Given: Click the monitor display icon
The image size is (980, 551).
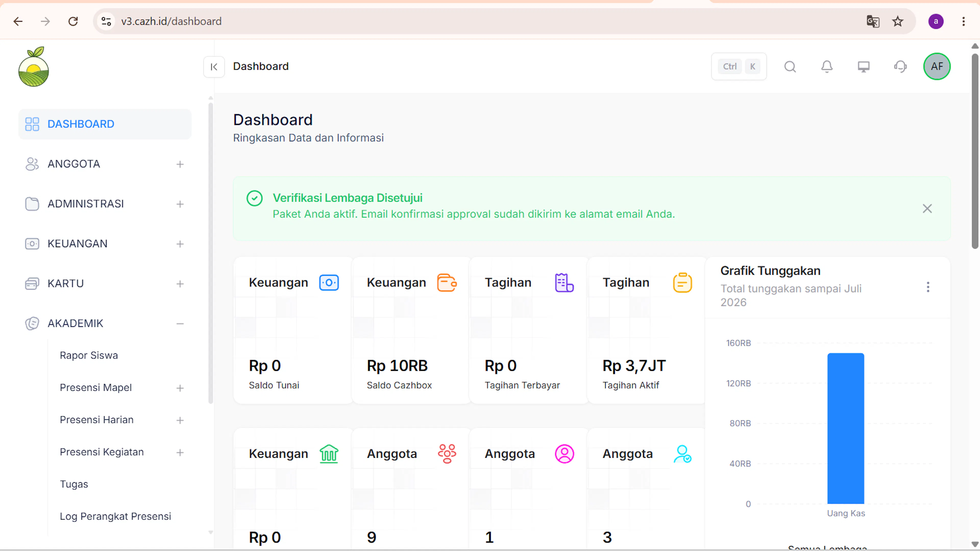Looking at the screenshot, I should tap(864, 67).
